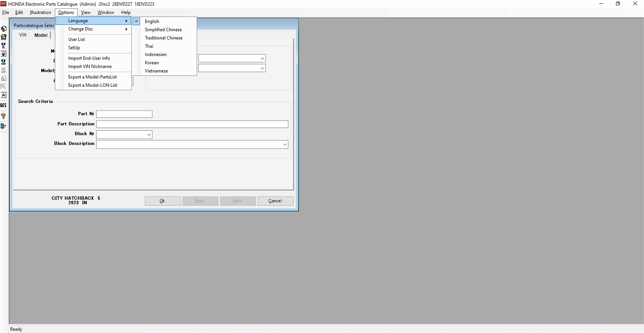Click the Part Nr input field
The image size is (644, 333).
coord(124,114)
